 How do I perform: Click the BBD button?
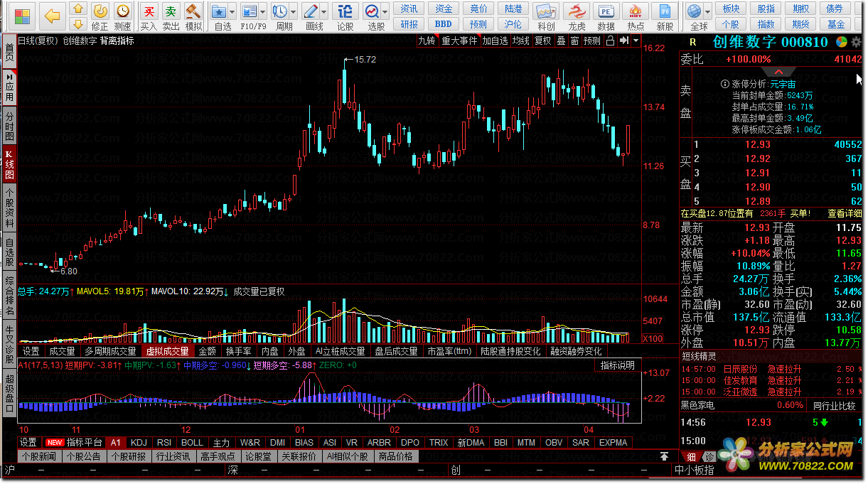tap(444, 24)
